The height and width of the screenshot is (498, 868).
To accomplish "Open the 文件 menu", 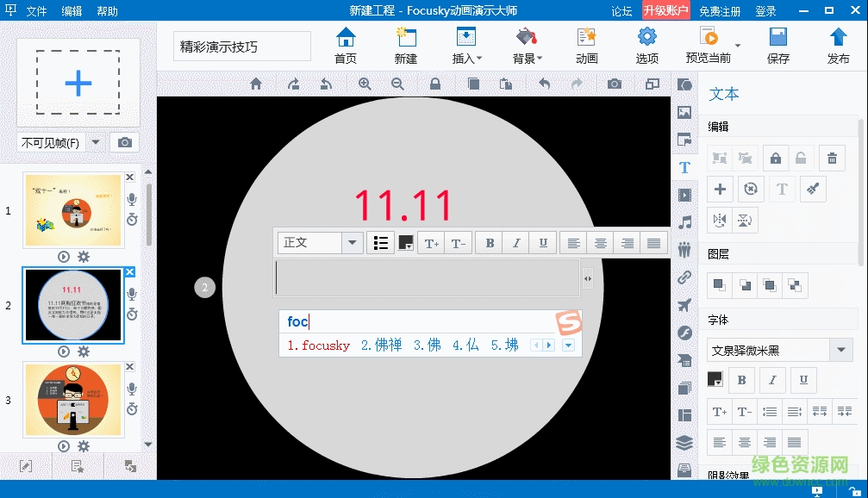I will pyautogui.click(x=37, y=10).
